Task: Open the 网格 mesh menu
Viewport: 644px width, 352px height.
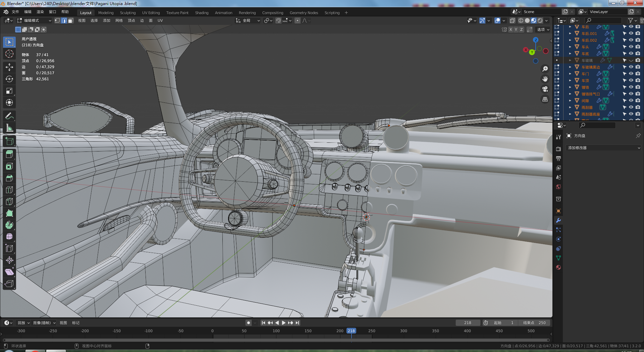Action: [x=119, y=20]
